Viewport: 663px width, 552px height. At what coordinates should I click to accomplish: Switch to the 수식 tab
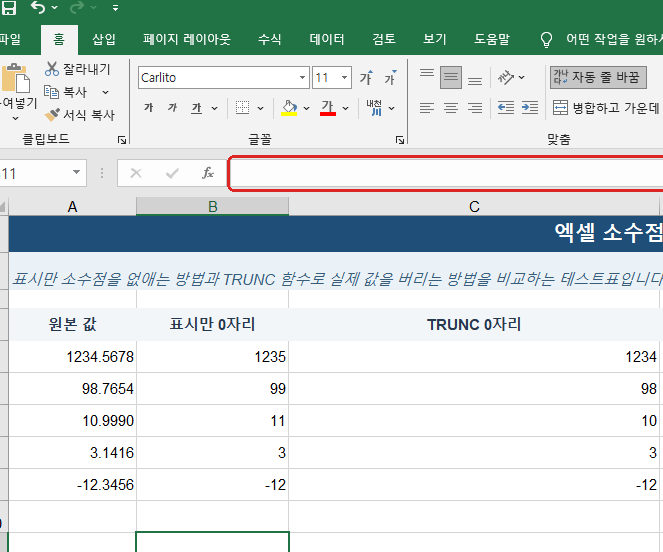270,39
